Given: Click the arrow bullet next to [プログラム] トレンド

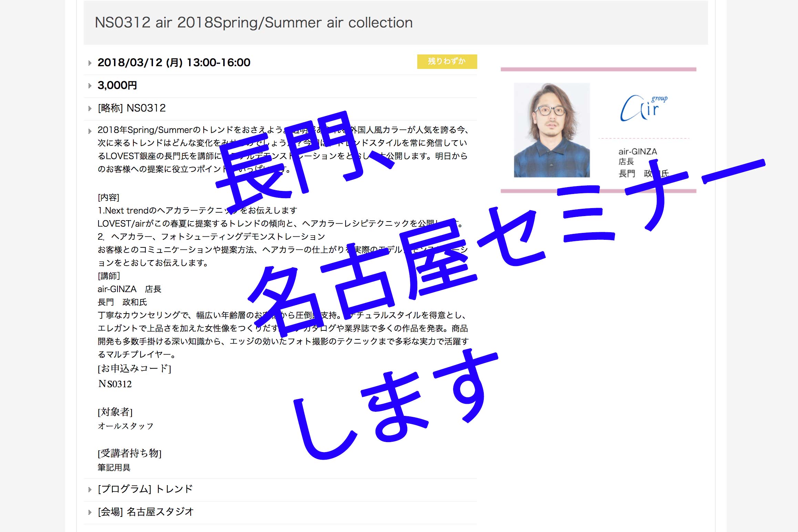Looking at the screenshot, I should 90,490.
